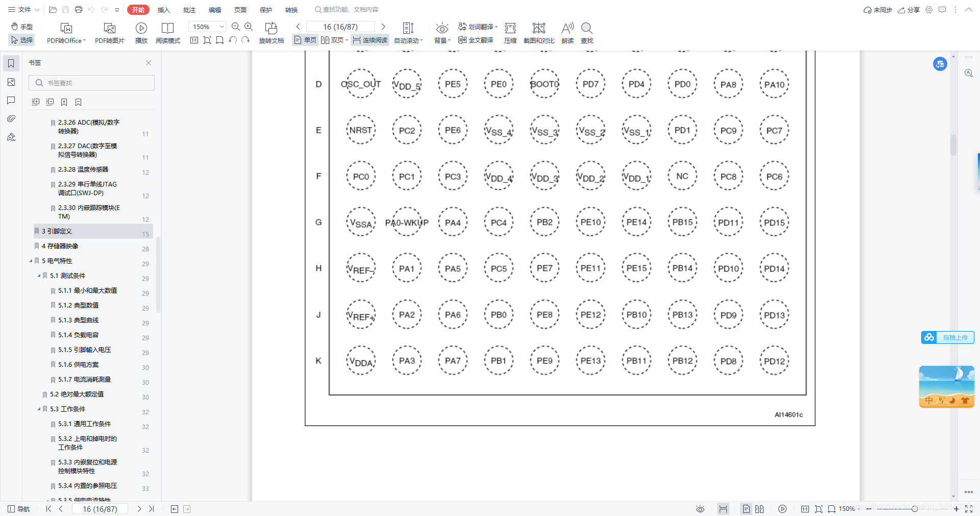This screenshot has width=980, height=516.
Task: Click the feedback message icon at top right
Action: [942, 10]
